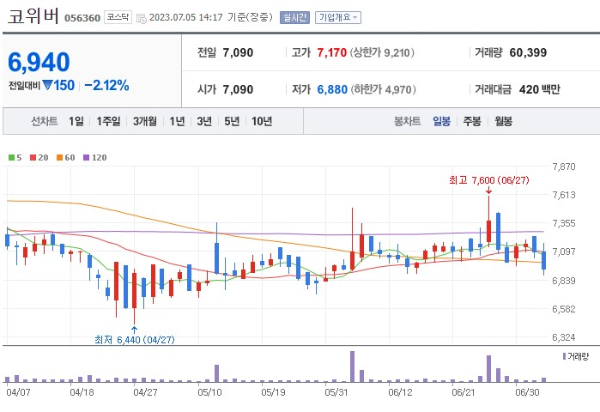Click the 거래량 volume legend label
600x412 pixels.
576,357
